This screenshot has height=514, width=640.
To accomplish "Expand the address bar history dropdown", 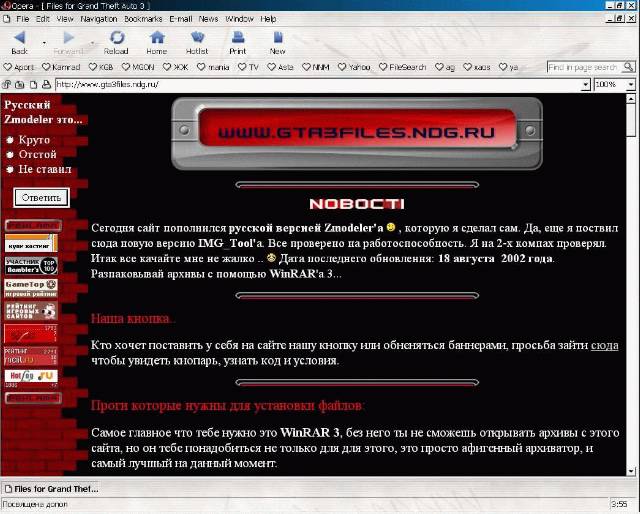I will coord(586,85).
